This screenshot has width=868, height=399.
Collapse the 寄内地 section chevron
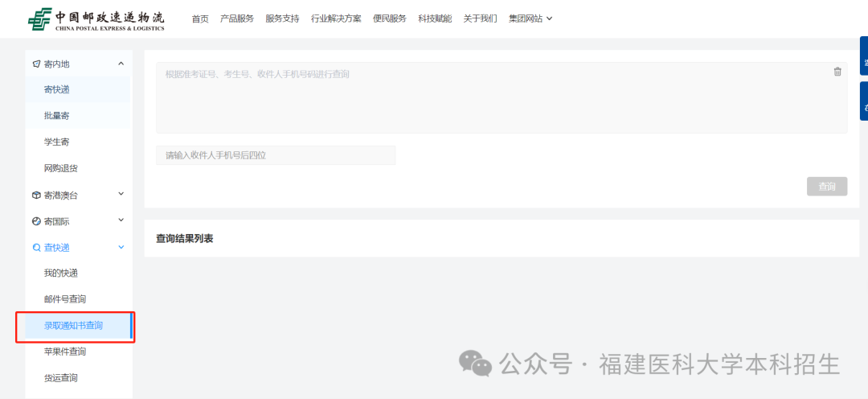[121, 64]
